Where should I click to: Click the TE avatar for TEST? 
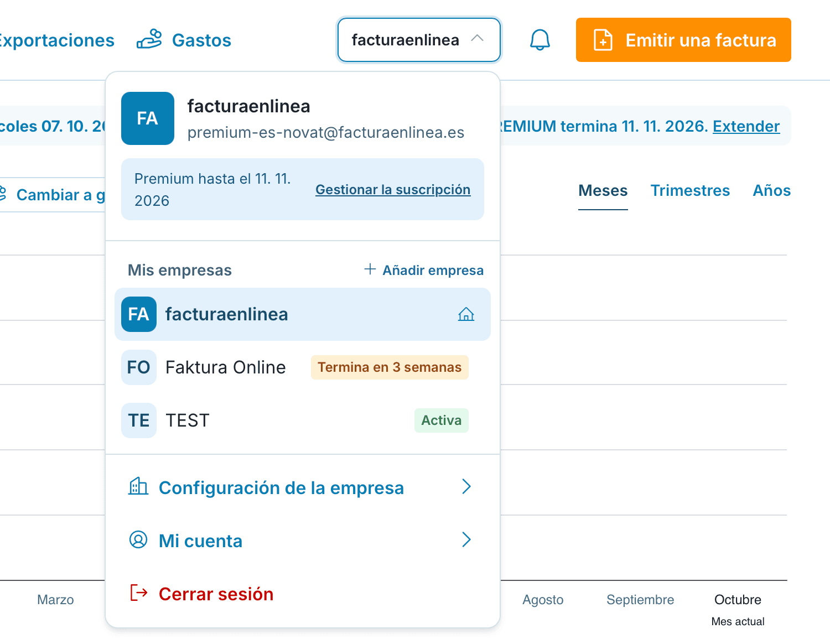click(139, 420)
